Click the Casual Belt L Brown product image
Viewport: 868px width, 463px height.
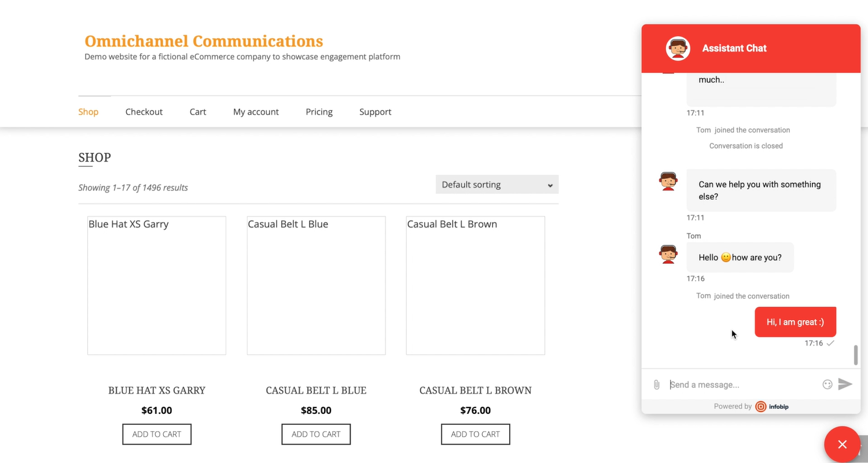[x=476, y=285]
